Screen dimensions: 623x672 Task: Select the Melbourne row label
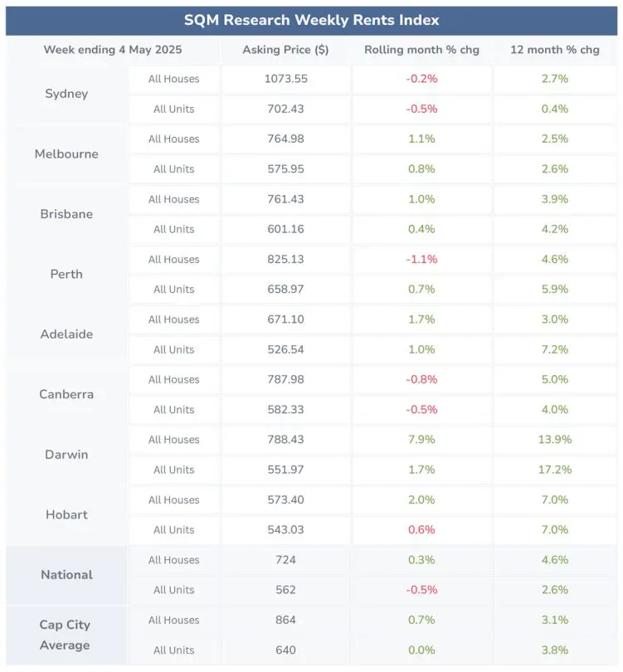click(66, 153)
